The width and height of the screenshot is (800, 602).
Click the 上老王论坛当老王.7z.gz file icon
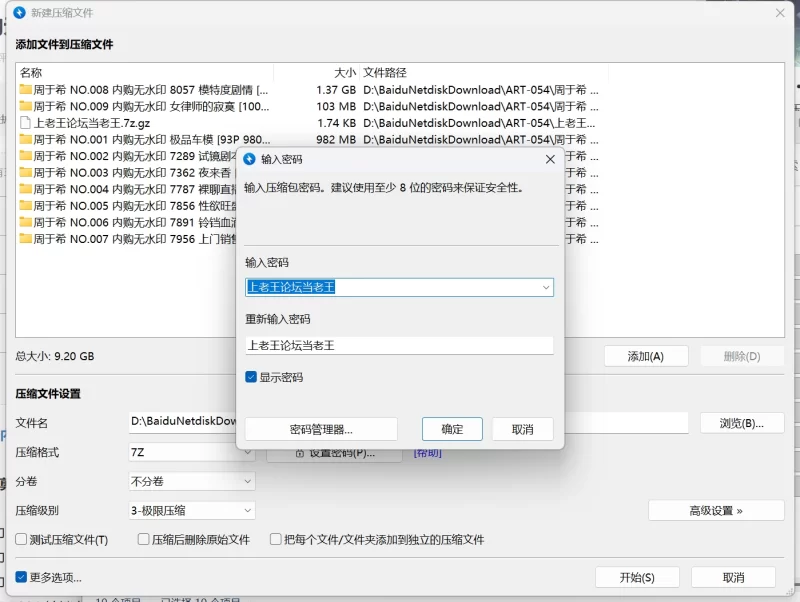[25, 123]
